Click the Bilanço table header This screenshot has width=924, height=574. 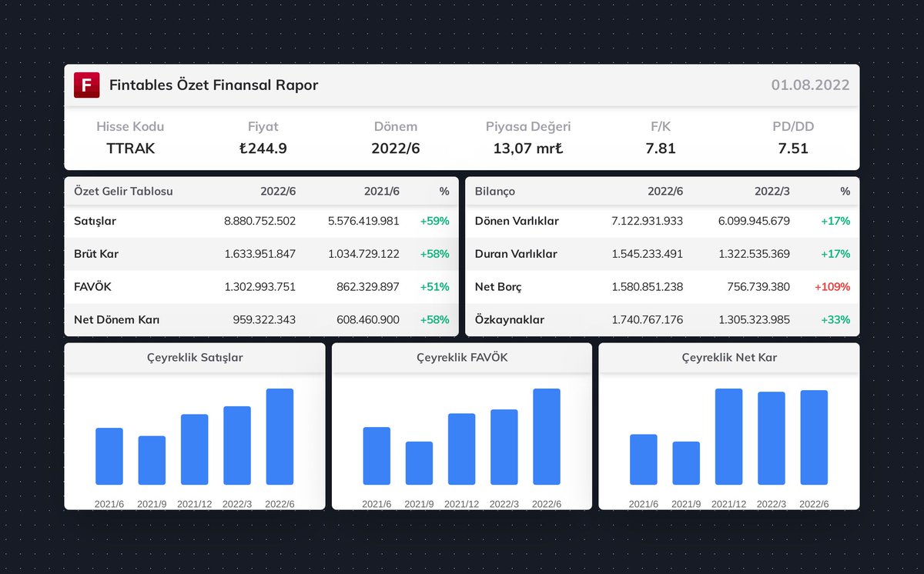(x=495, y=192)
